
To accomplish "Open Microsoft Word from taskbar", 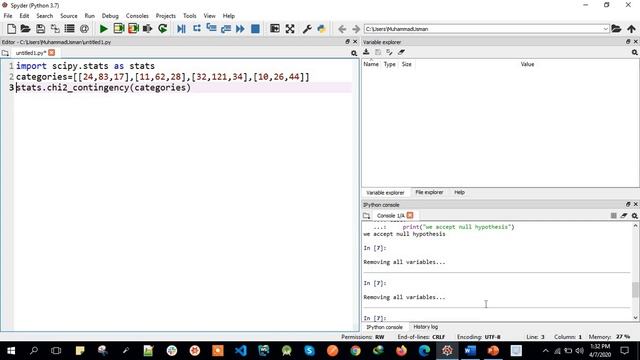I will [x=470, y=351].
